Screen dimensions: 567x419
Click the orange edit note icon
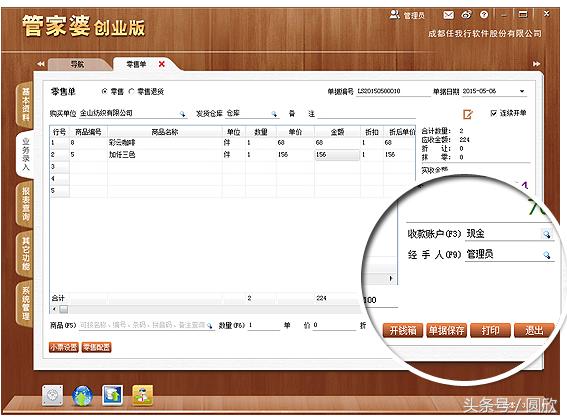(x=468, y=114)
